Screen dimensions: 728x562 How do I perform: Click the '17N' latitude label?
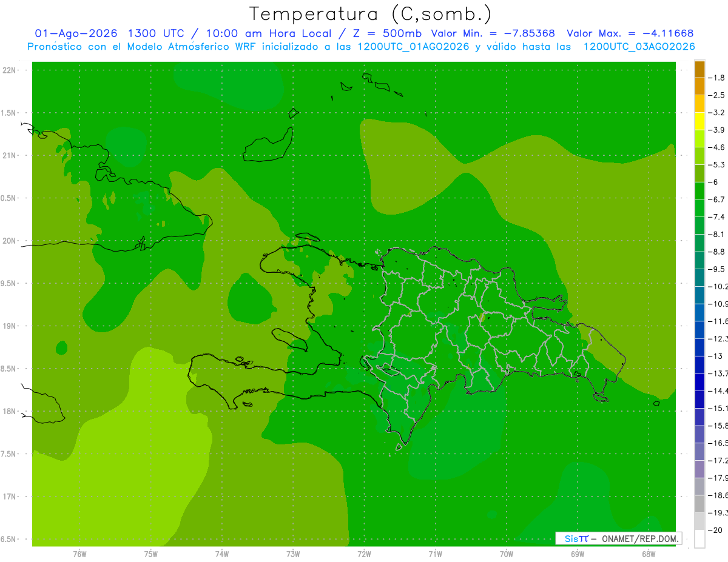9,497
